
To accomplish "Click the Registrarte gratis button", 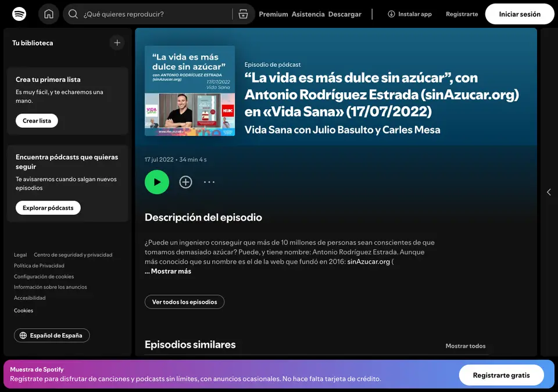I will [502, 375].
